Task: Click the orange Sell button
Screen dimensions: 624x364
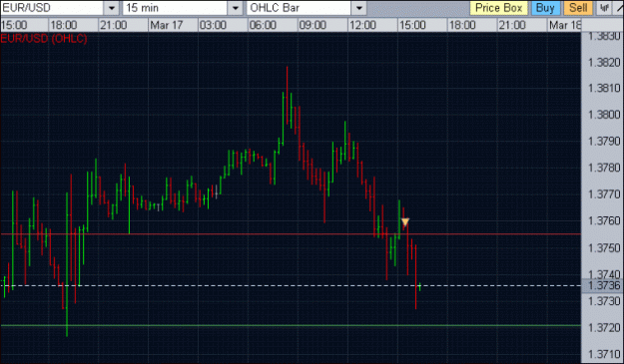Action: tap(578, 8)
